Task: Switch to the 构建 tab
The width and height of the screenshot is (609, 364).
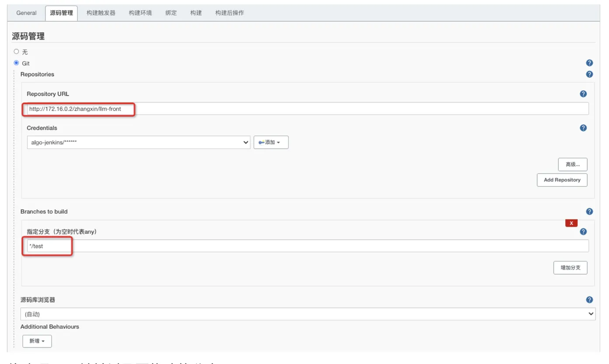Action: tap(196, 13)
